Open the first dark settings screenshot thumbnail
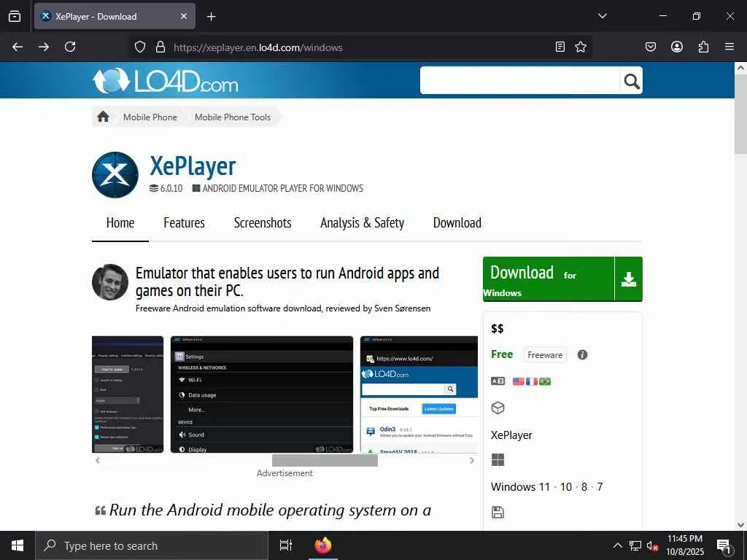747x560 pixels. tap(128, 394)
